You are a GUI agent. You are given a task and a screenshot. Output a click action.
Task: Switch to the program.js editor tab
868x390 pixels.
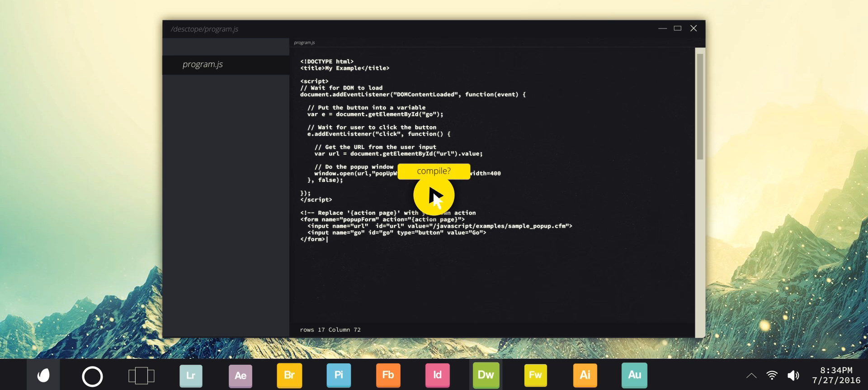(x=304, y=43)
